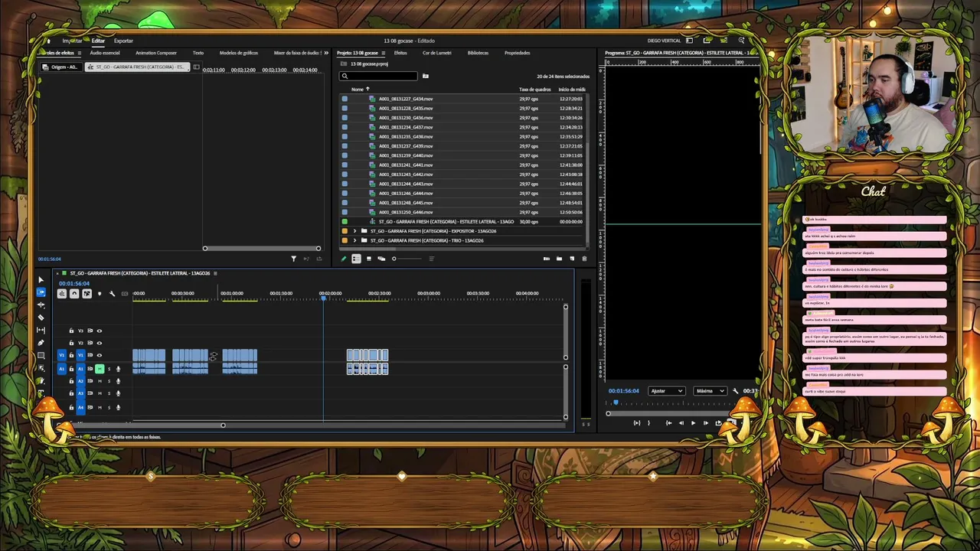Switch Project panel to freeform view
The width and height of the screenshot is (980, 551).
[x=381, y=259]
